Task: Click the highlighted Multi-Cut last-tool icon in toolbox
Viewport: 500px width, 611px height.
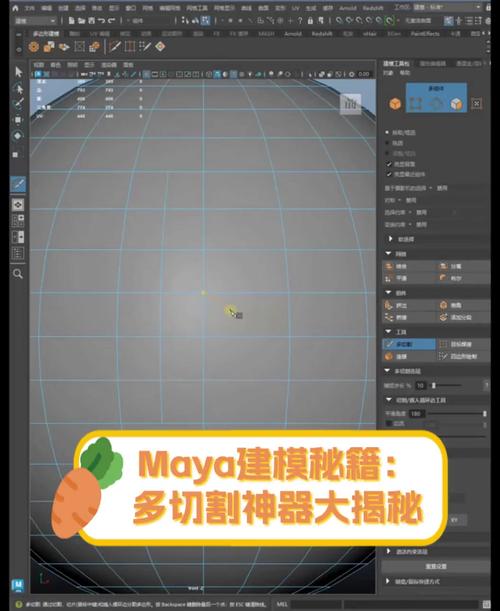Action: coord(18,184)
